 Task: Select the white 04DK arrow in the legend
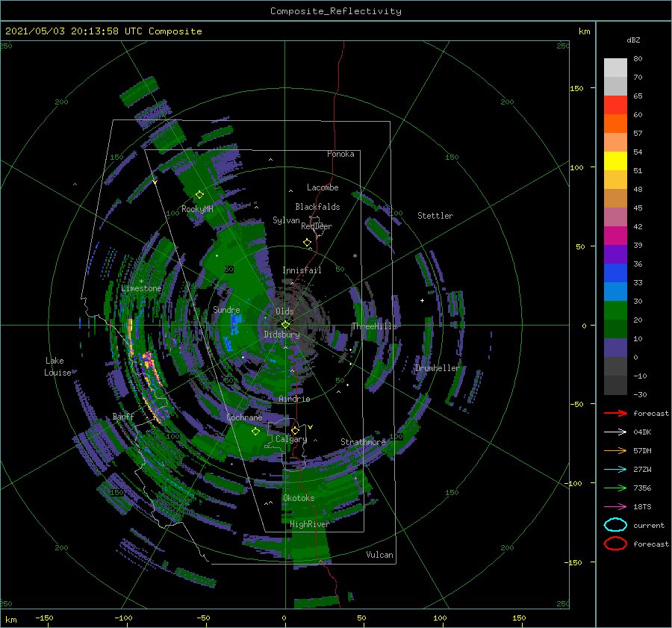[615, 432]
